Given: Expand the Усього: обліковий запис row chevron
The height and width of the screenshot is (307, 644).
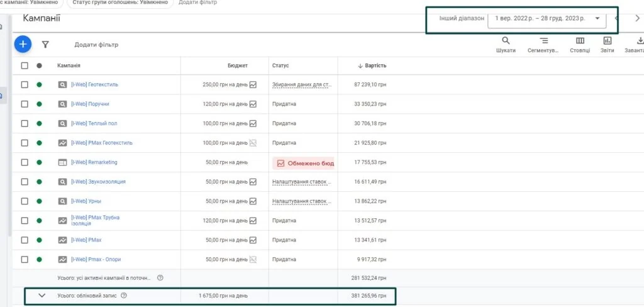Looking at the screenshot, I should click(42, 296).
